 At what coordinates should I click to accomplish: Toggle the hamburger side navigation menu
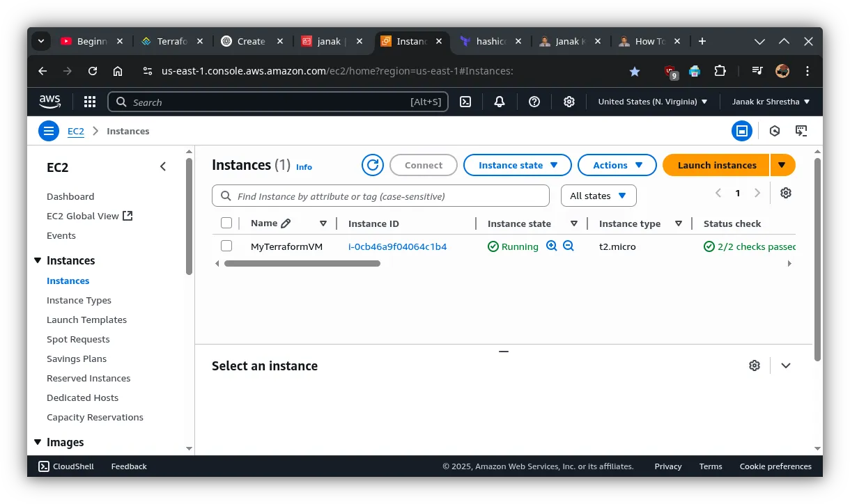pos(48,131)
